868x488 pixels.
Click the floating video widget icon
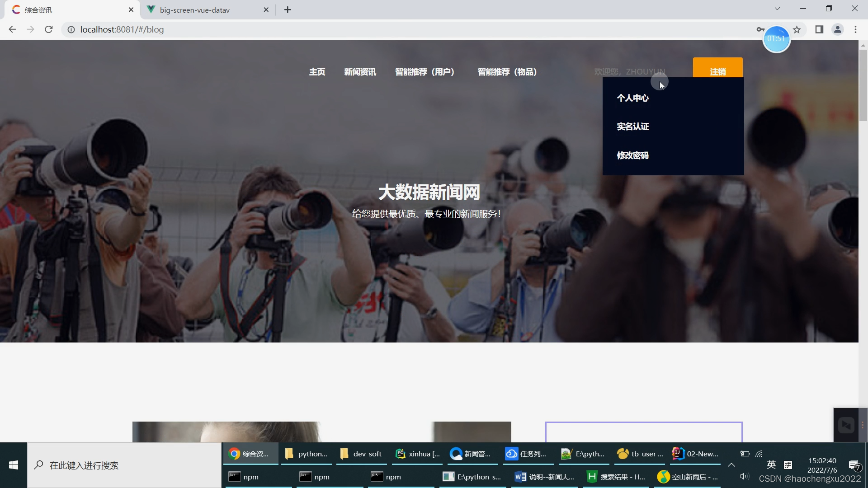pyautogui.click(x=846, y=425)
